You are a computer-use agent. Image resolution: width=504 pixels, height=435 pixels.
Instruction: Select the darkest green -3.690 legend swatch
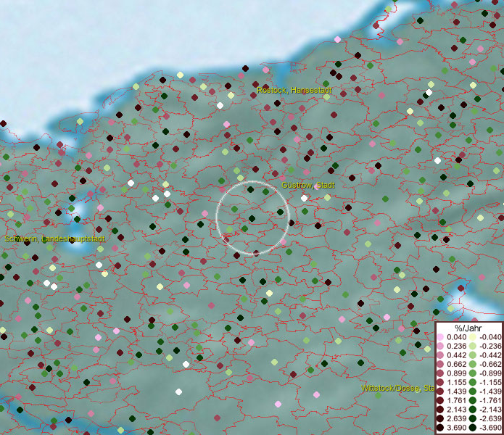[x=473, y=428]
